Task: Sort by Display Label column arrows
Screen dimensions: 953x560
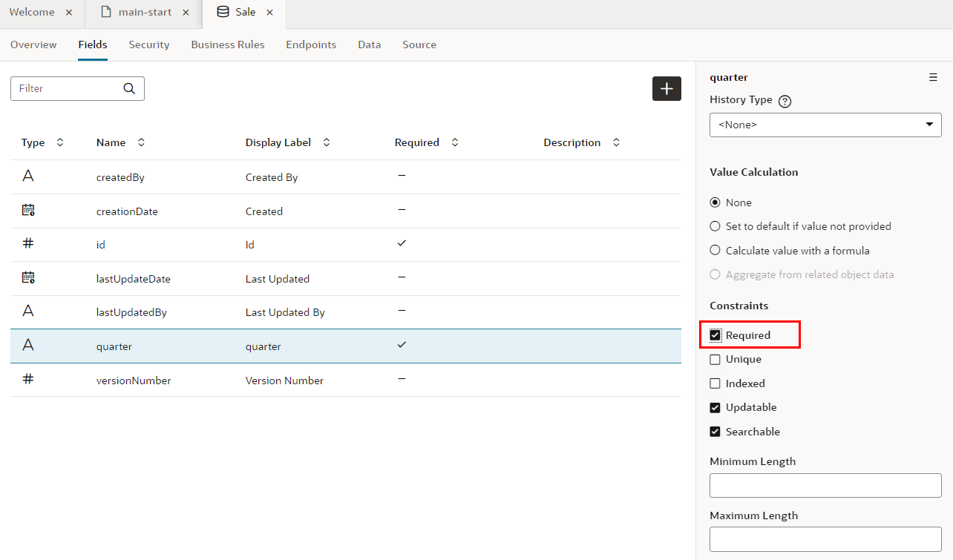Action: (327, 142)
